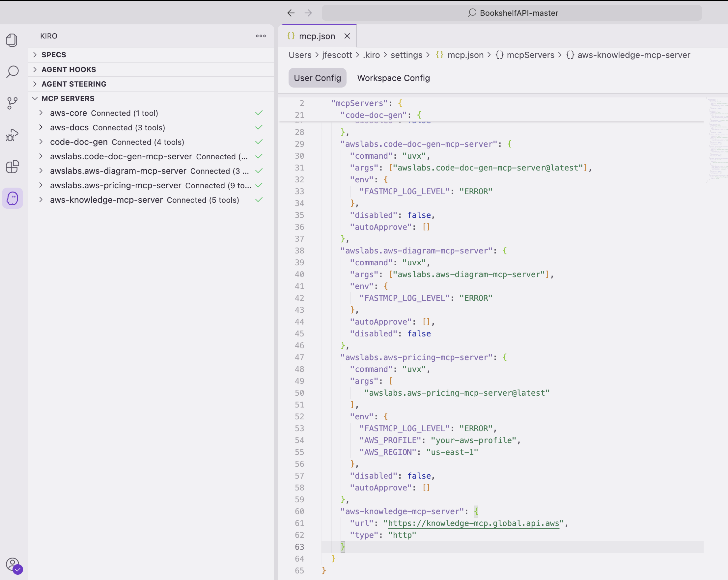Click the aws-knowledge-mcp-server connected checkmark
The height and width of the screenshot is (580, 728).
tap(259, 200)
